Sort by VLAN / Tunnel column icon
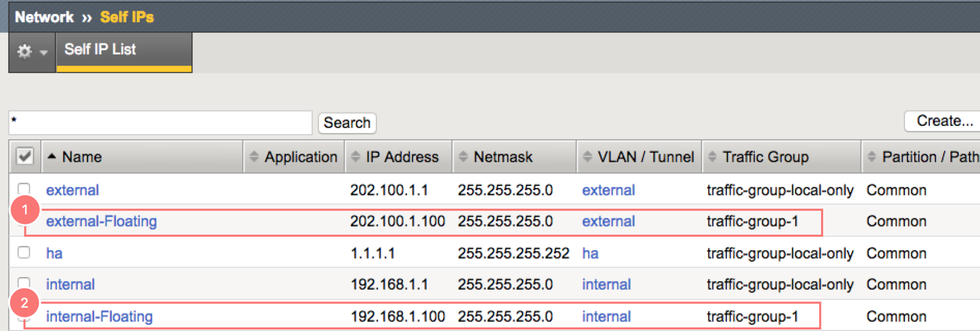The image size is (980, 331). coord(587,156)
